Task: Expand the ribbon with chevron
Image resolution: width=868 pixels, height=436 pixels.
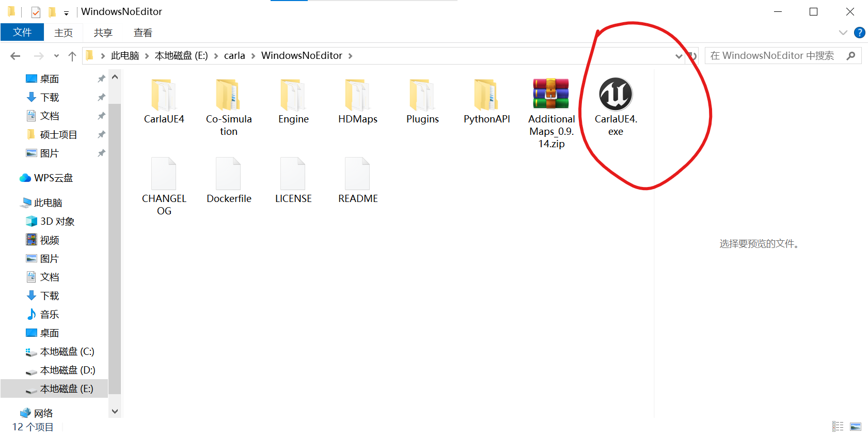Action: (843, 33)
